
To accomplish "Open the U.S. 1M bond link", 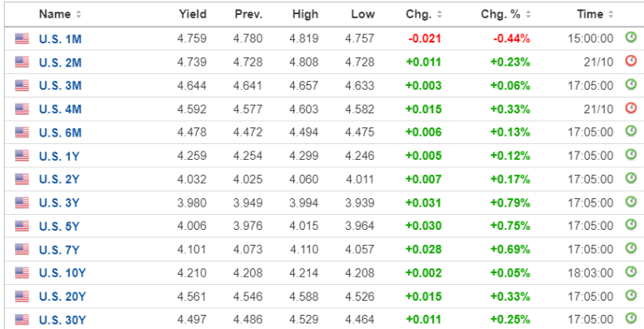I will (60, 39).
